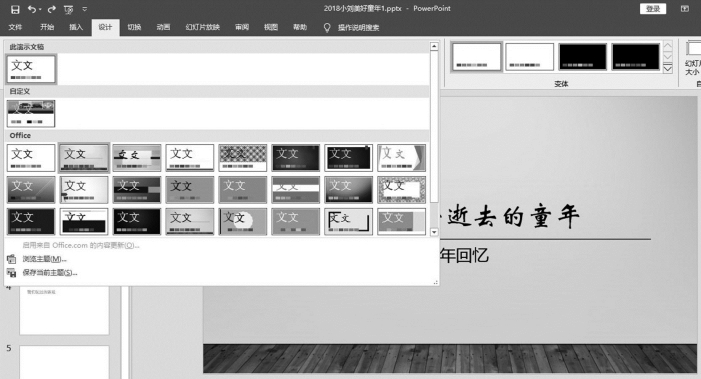Select the first black variant swatch
Viewport: 701px width, 379px height.
[x=583, y=57]
